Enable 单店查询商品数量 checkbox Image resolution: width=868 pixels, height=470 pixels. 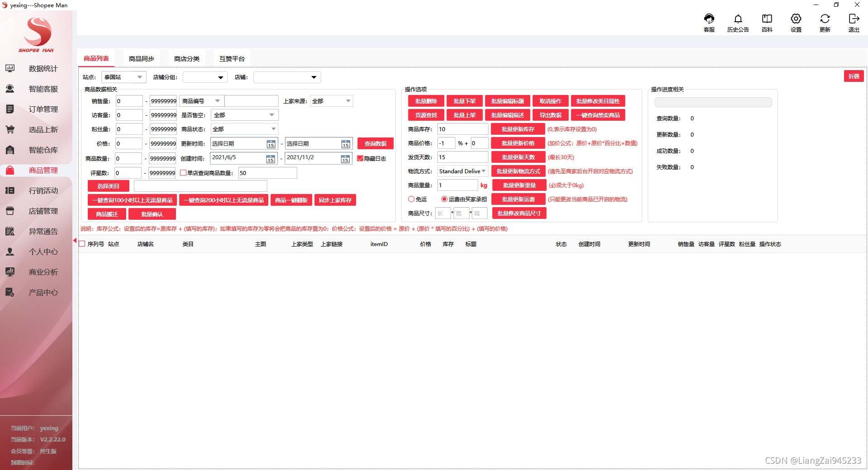tap(183, 173)
